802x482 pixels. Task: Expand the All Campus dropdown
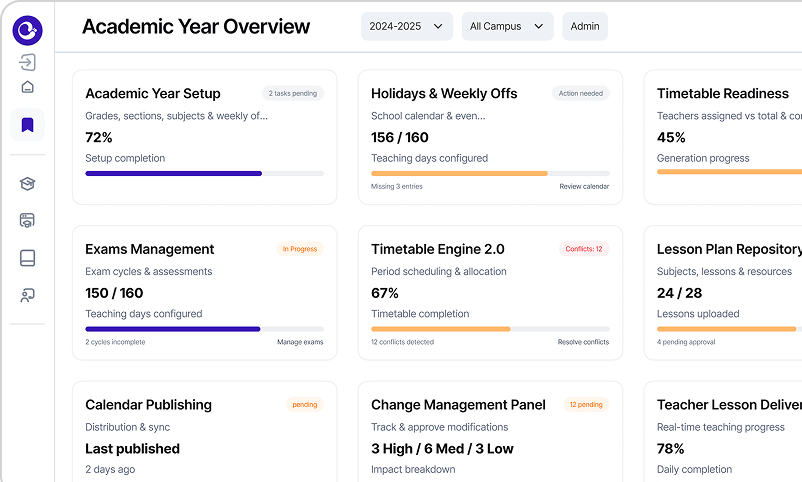(507, 26)
